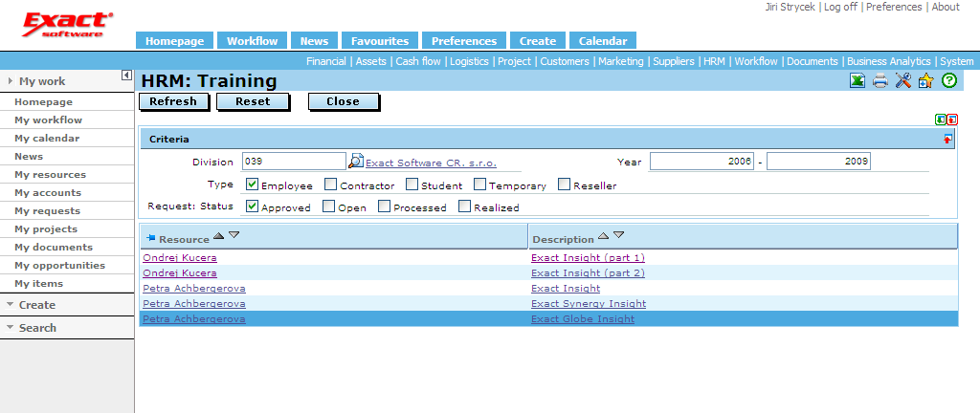Print the HRM Training page

tap(880, 80)
